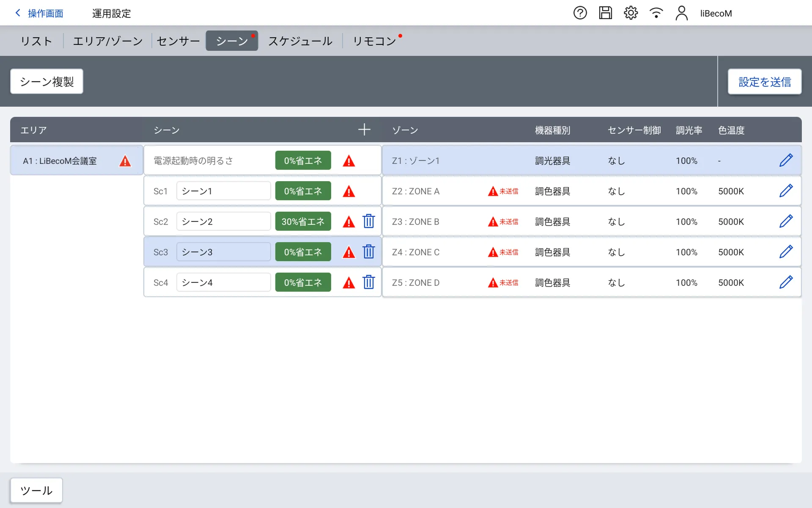Screen dimensions: 812x508
Task: Edit Z1 ゾーン1 with pencil icon
Action: pyautogui.click(x=786, y=160)
